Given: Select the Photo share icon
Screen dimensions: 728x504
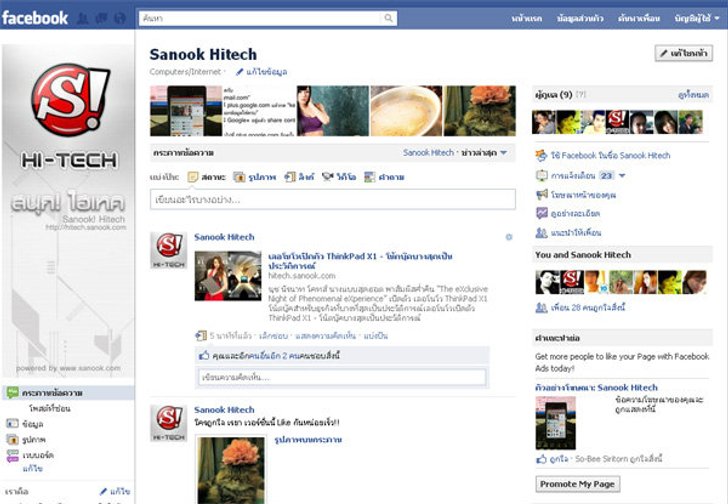Looking at the screenshot, I should 239,177.
